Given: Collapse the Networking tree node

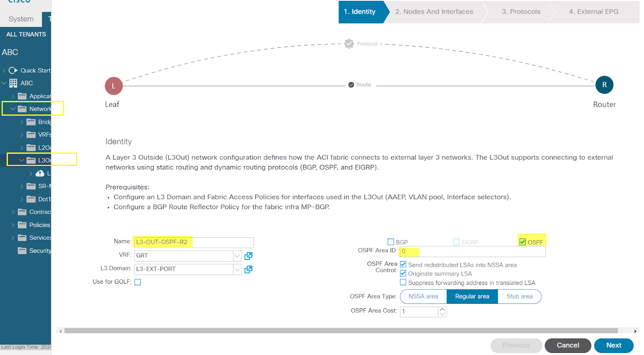Looking at the screenshot, I should click(13, 109).
